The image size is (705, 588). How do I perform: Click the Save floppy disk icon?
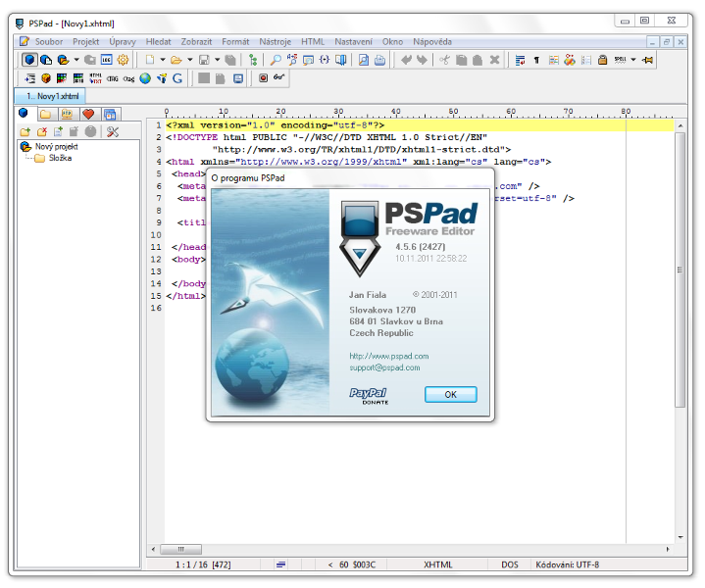204,60
